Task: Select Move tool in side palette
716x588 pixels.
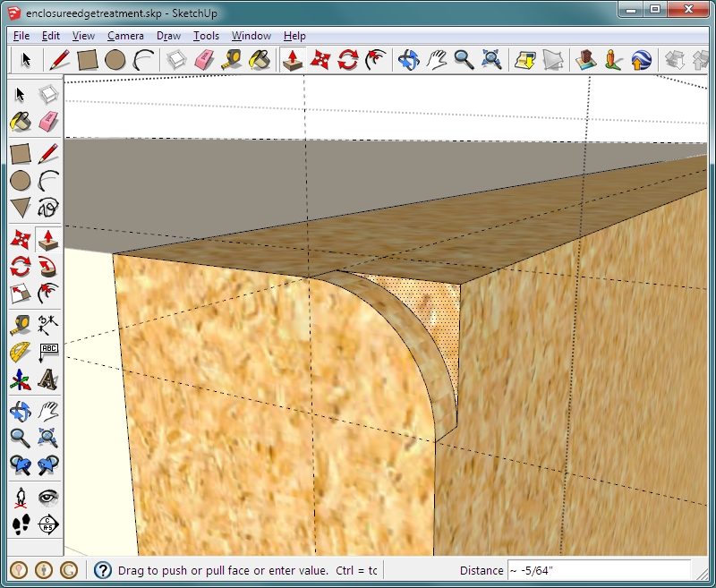Action: tap(20, 239)
